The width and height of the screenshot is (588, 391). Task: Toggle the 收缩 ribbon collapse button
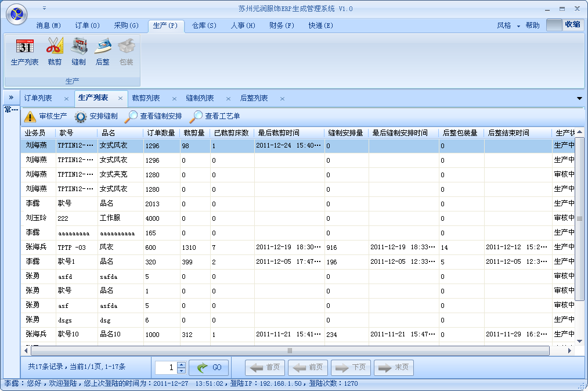[x=563, y=25]
